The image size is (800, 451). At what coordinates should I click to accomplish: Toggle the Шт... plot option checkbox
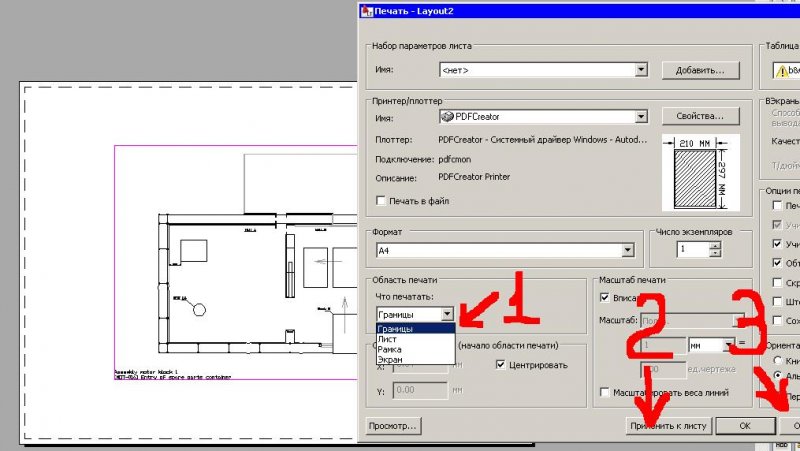(x=777, y=301)
